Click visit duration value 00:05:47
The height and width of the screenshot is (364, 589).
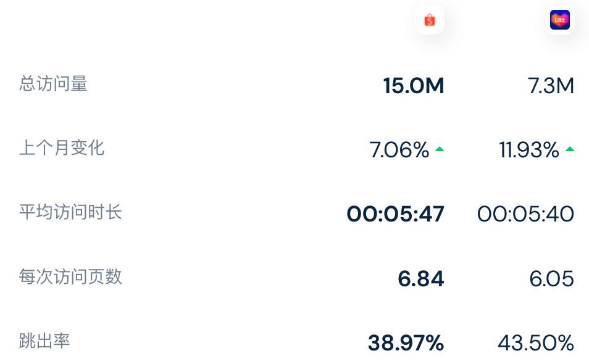[395, 214]
